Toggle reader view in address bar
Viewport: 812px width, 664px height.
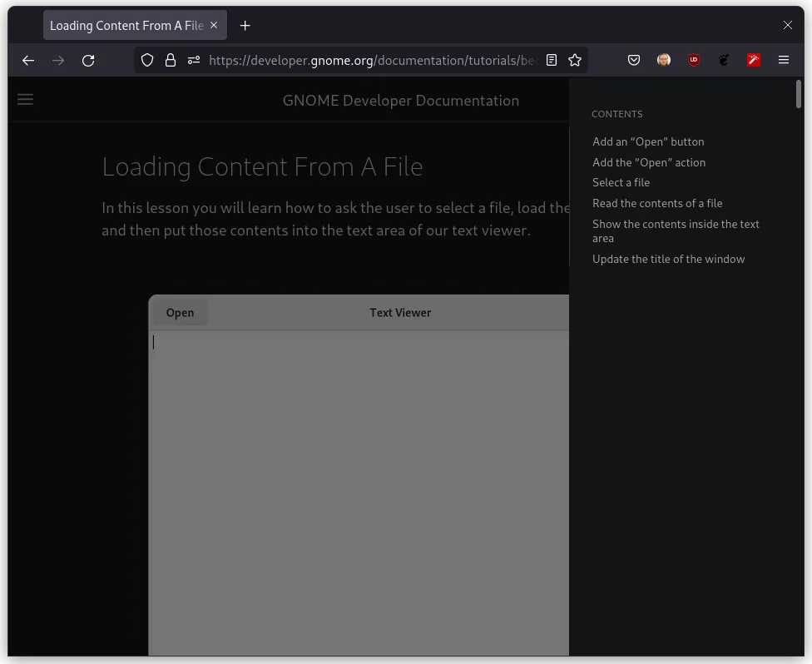pos(551,60)
